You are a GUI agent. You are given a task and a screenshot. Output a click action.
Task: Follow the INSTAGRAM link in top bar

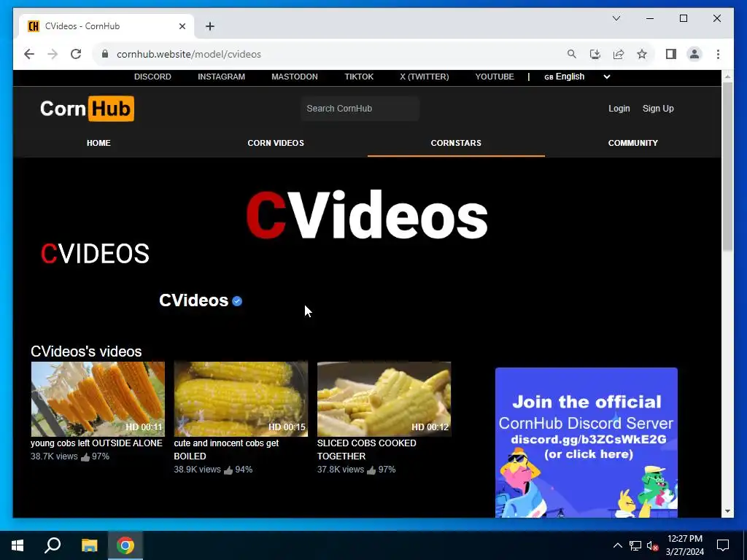[x=222, y=77]
